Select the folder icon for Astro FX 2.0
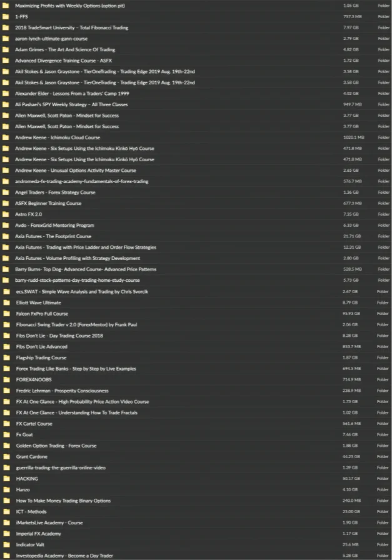The height and width of the screenshot is (560, 392). 6,214
